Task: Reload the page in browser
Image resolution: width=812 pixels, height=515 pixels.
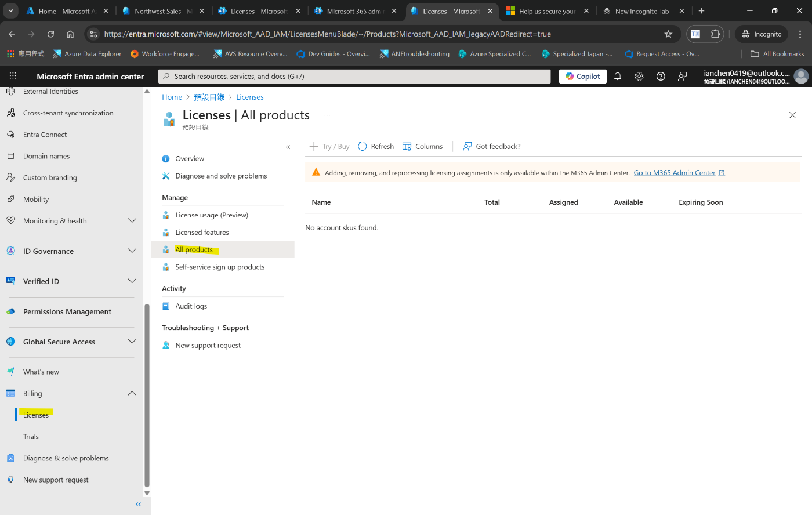Action: pos(50,34)
